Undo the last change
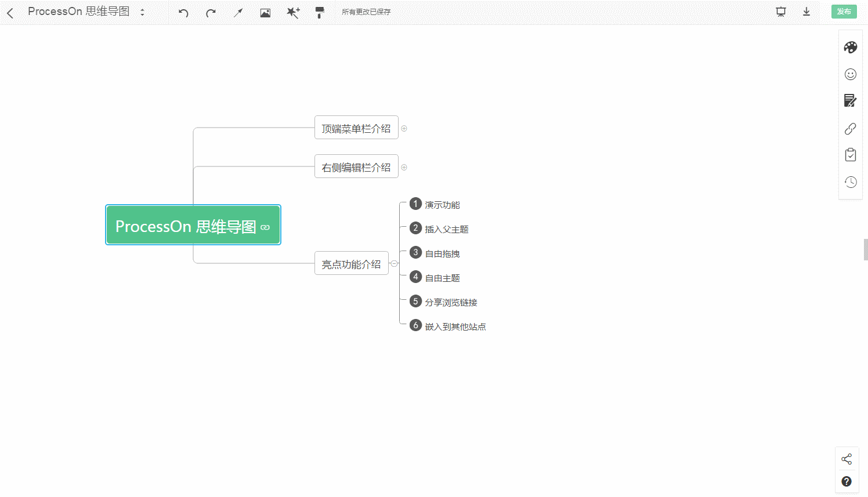 pyautogui.click(x=182, y=12)
